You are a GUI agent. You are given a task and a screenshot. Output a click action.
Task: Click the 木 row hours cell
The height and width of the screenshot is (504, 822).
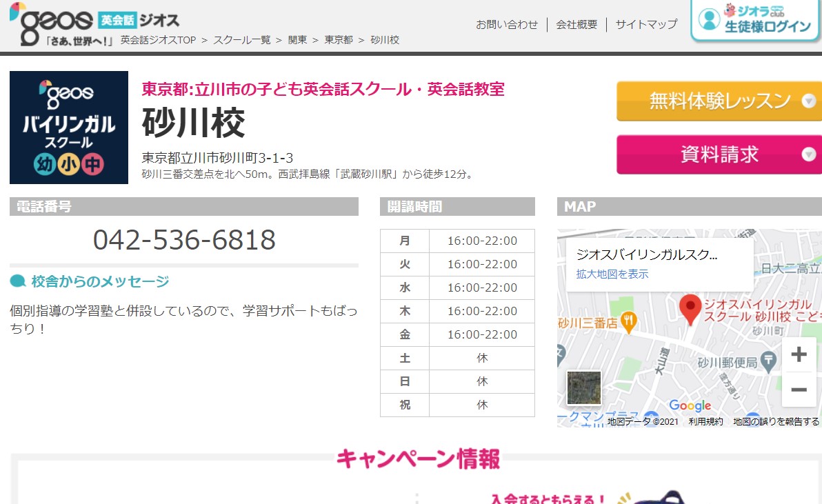click(x=482, y=311)
